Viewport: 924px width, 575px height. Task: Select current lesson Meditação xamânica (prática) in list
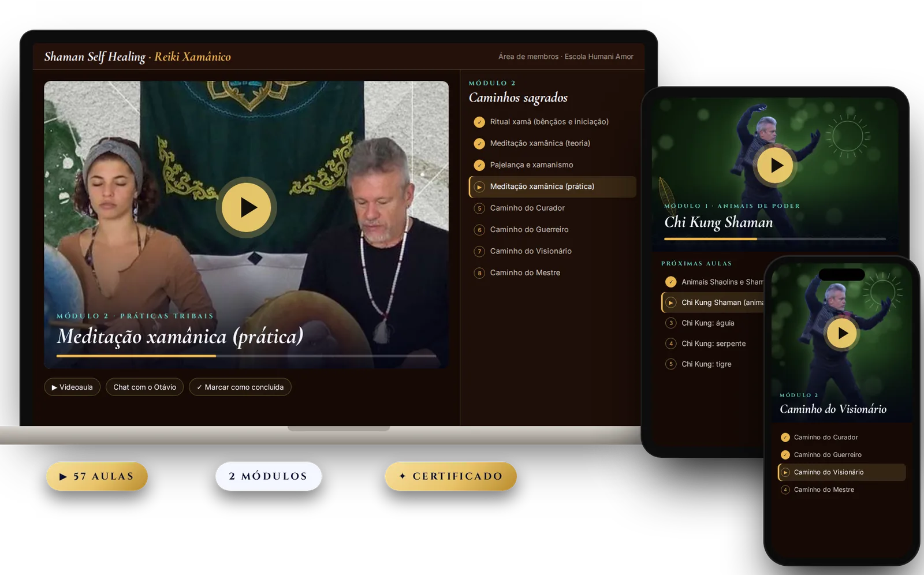[552, 186]
